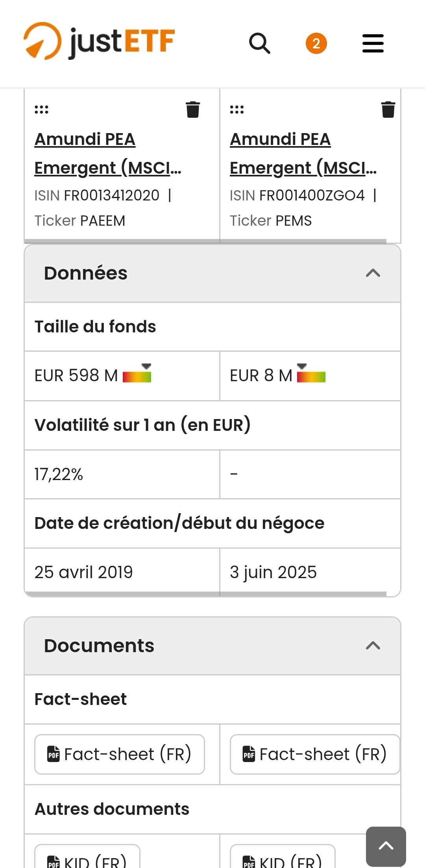This screenshot has width=425, height=868.
Task: Delete the PAEEM ETF from comparison
Action: coord(193,109)
